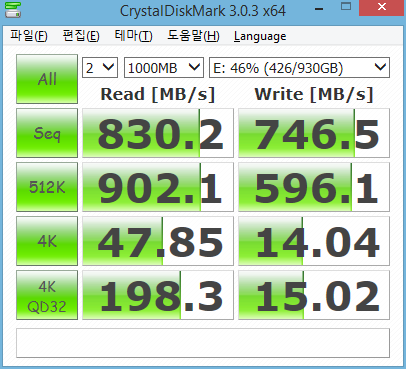
Task: Click the empty comment field at bottom
Action: pos(203,343)
